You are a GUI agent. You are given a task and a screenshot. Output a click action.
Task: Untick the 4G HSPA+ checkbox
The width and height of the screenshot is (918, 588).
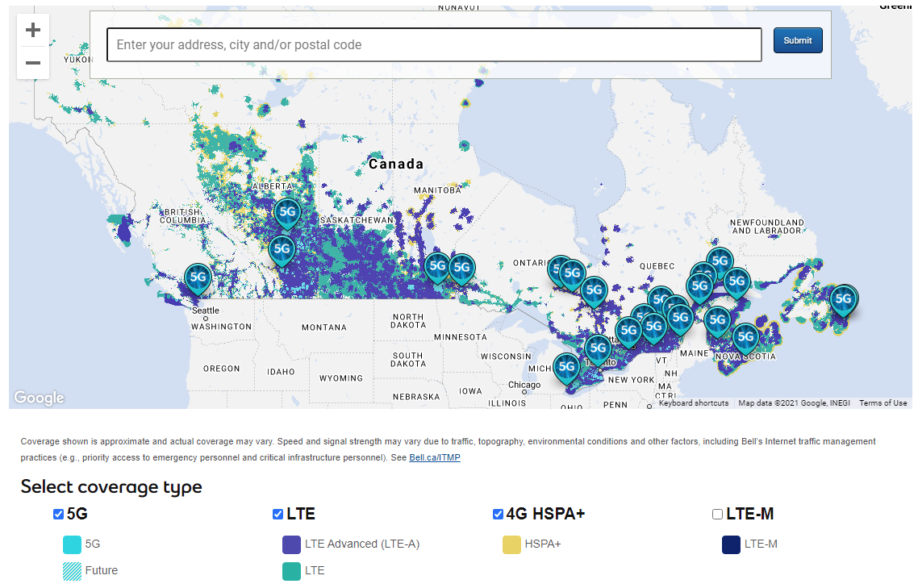pos(498,515)
